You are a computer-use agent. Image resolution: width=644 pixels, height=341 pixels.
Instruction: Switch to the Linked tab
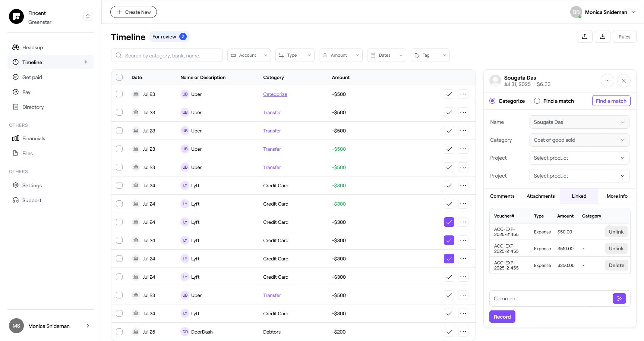click(x=579, y=196)
